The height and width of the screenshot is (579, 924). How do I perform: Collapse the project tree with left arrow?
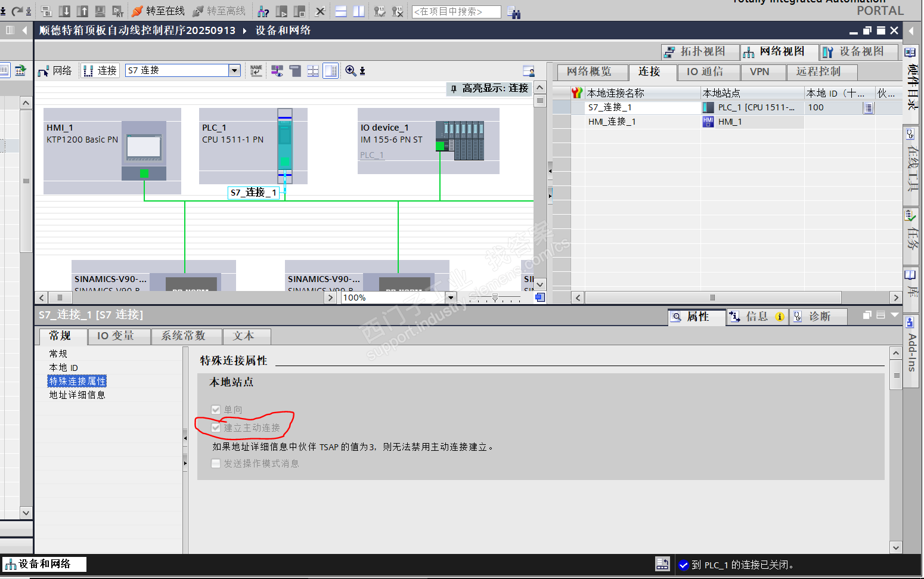click(x=24, y=30)
